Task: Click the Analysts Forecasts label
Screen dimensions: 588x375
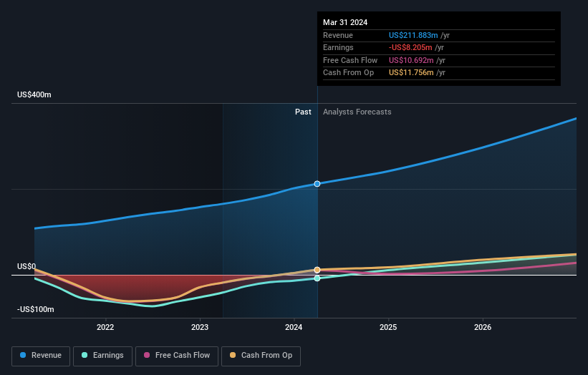Action: click(x=357, y=112)
